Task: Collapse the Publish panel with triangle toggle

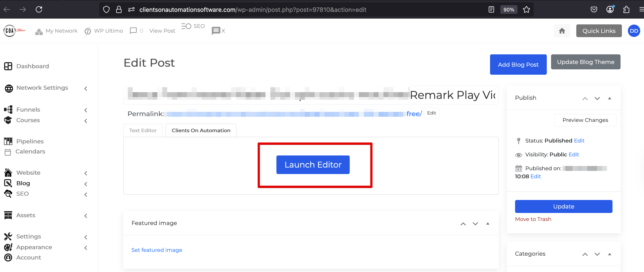Action: [610, 98]
